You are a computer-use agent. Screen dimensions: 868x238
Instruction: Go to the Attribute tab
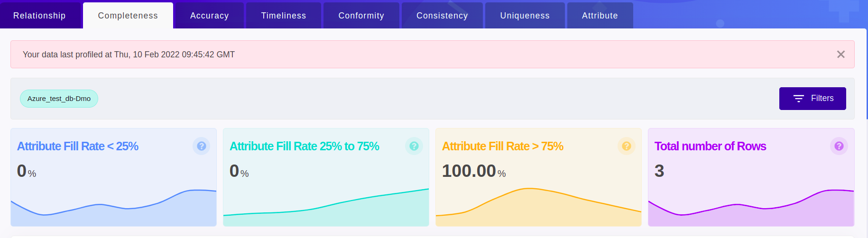pyautogui.click(x=600, y=16)
